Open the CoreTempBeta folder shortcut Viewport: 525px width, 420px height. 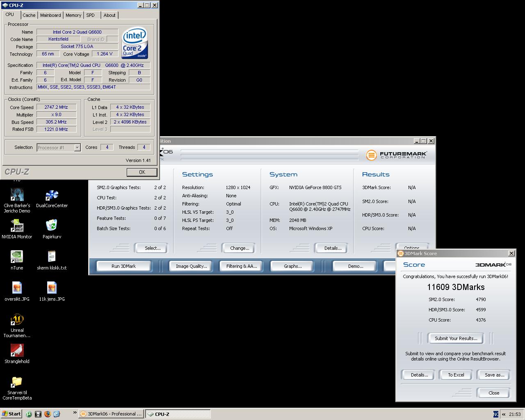pyautogui.click(x=17, y=382)
